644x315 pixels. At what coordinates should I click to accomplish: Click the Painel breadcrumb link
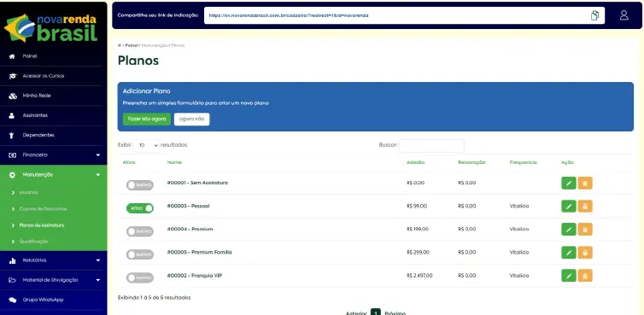(x=132, y=45)
